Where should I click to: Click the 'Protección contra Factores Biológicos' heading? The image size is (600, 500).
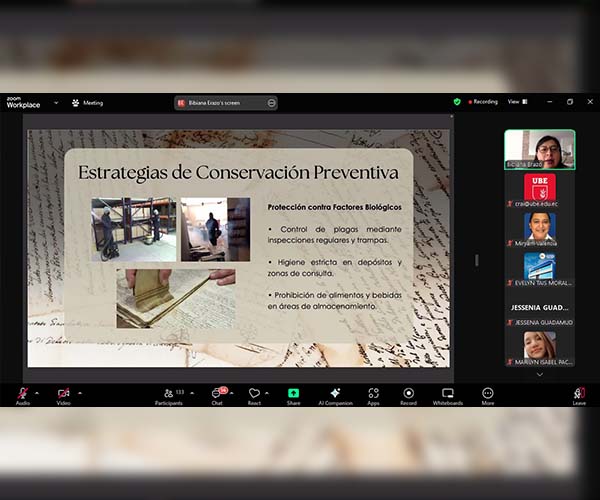(334, 207)
